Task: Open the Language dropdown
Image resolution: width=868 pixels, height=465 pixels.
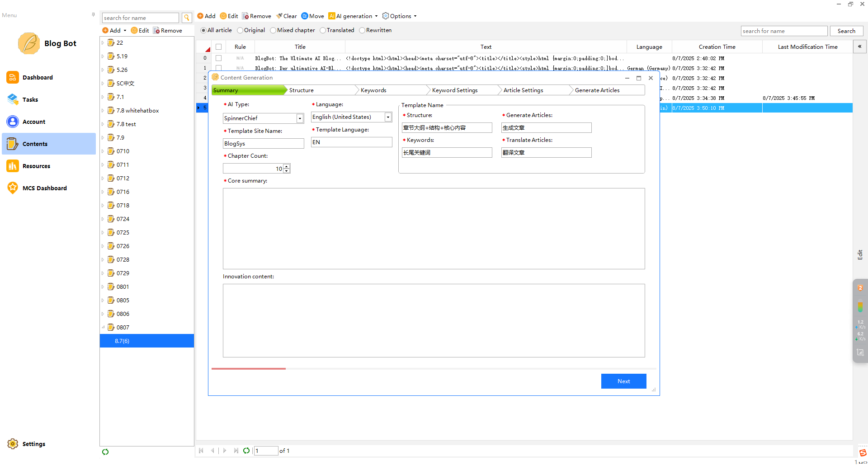Action: 387,117
